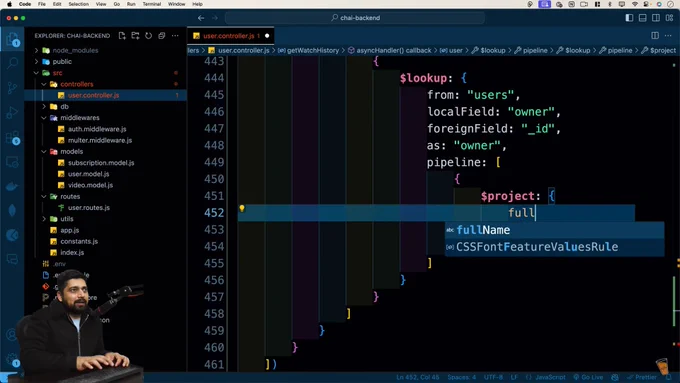
Task: Select the user.controller.js editor tab
Action: pyautogui.click(x=231, y=36)
